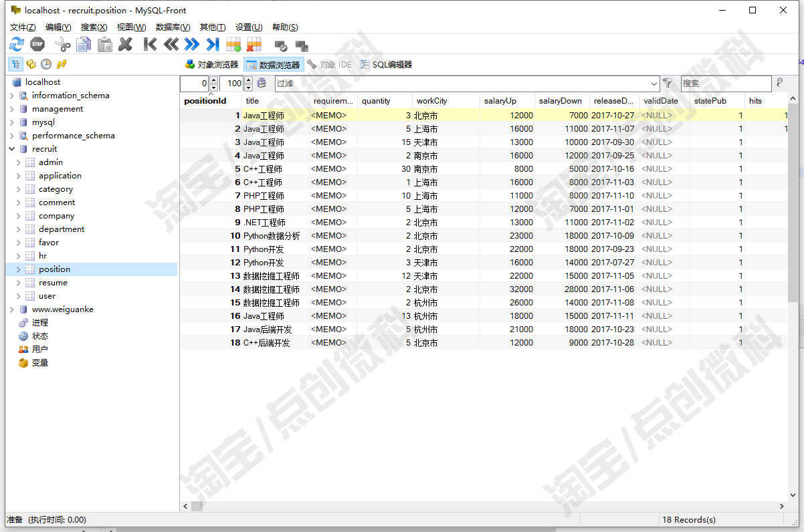
Task: Expand the mysql database node
Action: [x=12, y=122]
